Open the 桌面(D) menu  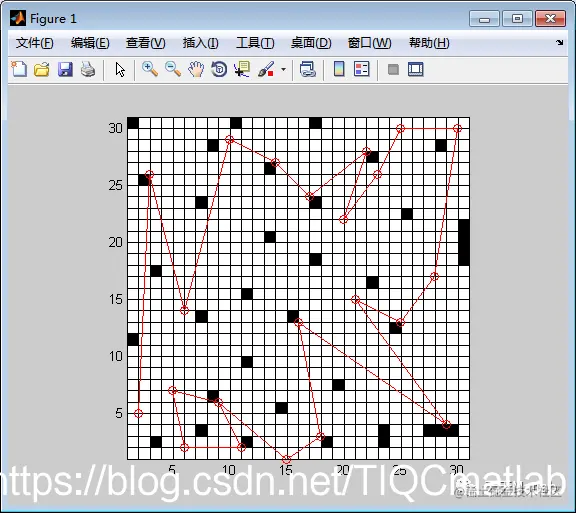click(x=311, y=43)
